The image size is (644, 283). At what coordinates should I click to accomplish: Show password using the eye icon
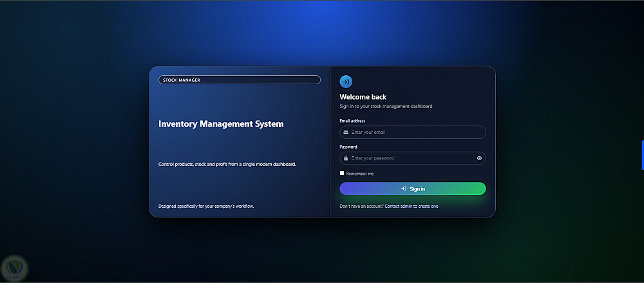pyautogui.click(x=479, y=158)
